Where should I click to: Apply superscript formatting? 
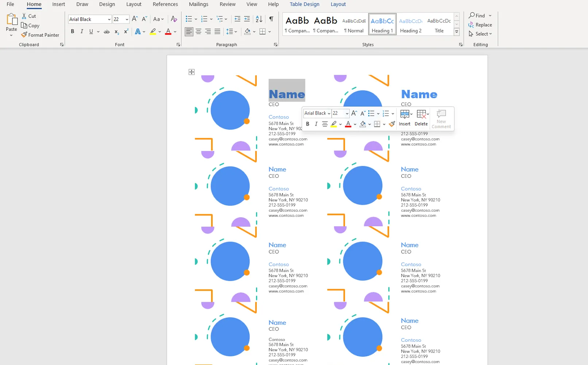(x=126, y=32)
